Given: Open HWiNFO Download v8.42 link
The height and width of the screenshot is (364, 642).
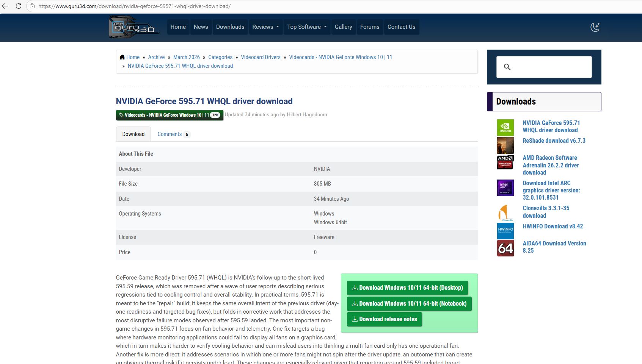Looking at the screenshot, I should 553,227.
